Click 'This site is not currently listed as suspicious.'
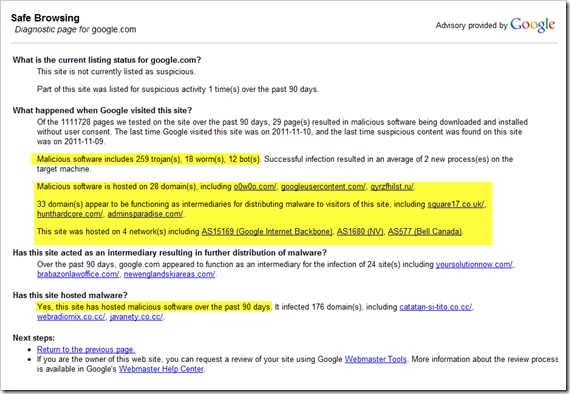The image size is (570, 394). click(x=116, y=72)
